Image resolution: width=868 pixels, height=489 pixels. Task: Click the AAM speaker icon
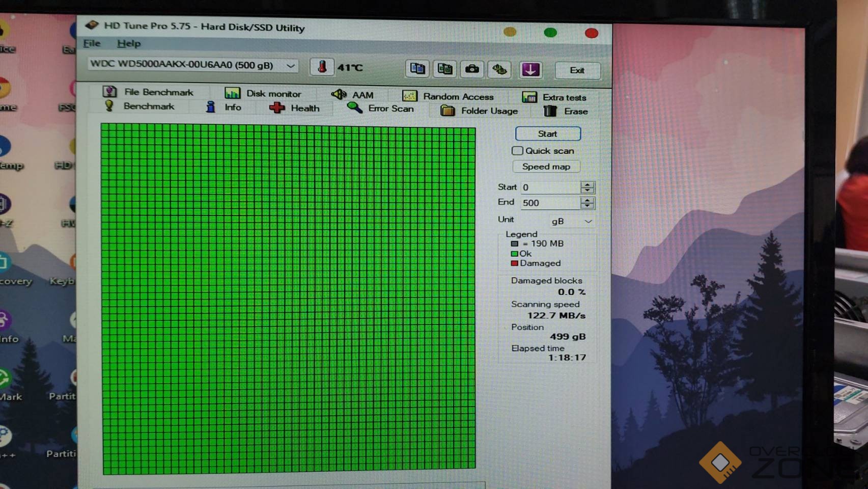[339, 94]
